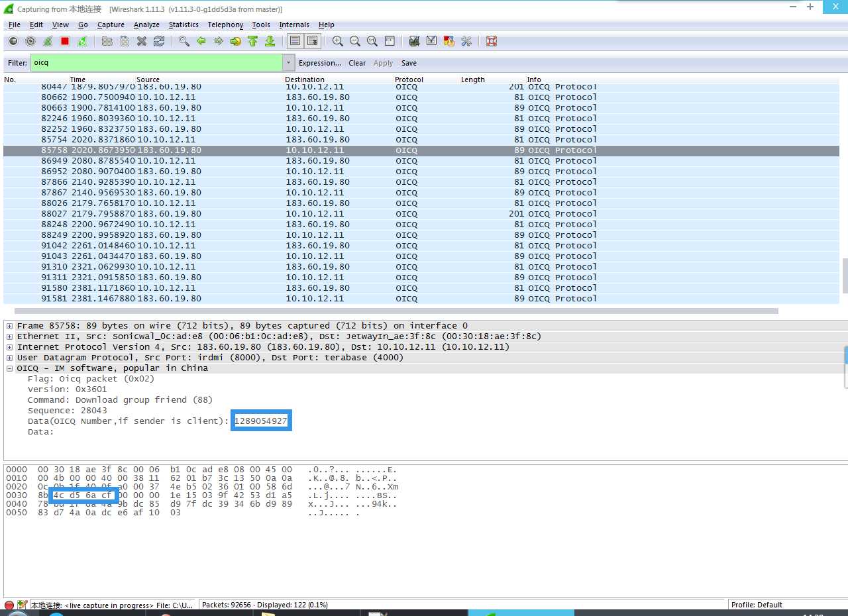Open the View menu
Viewport: 848px width, 616px height.
[x=60, y=25]
